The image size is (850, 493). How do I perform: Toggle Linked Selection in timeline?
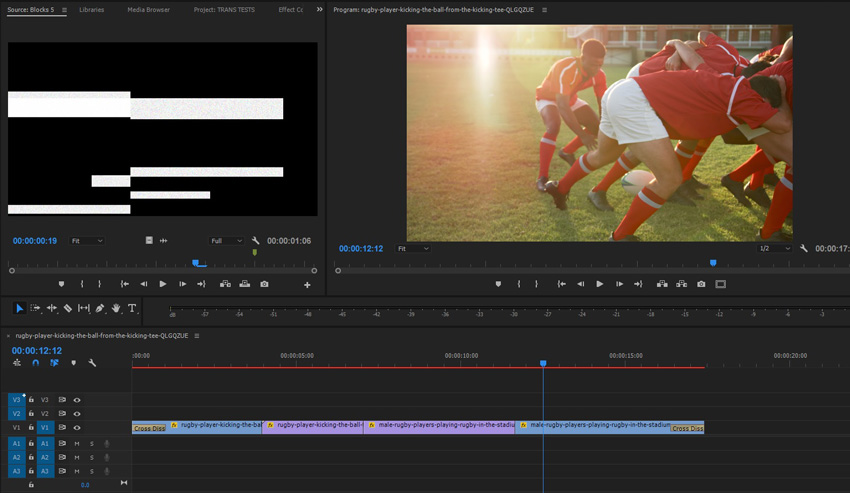pos(54,363)
